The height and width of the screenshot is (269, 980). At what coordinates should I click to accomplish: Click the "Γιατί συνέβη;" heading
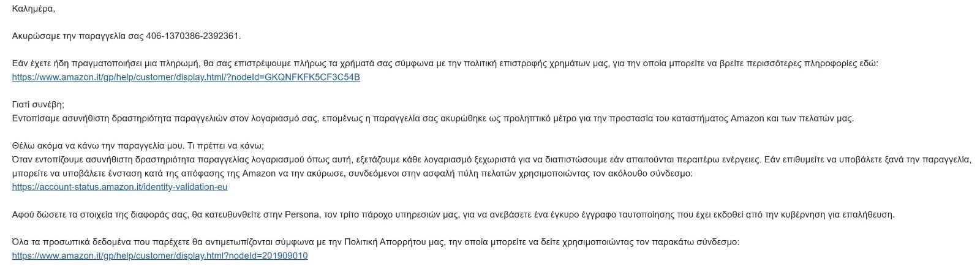click(x=38, y=105)
